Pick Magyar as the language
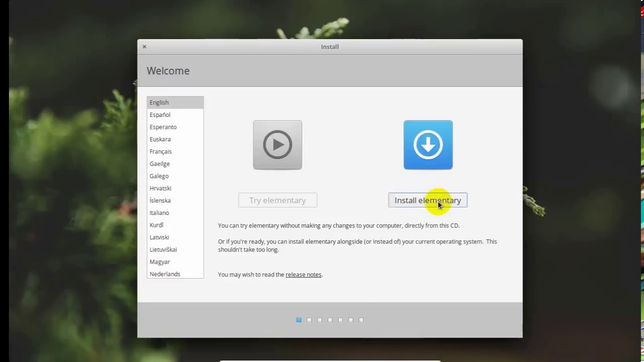Image resolution: width=644 pixels, height=362 pixels. click(175, 262)
